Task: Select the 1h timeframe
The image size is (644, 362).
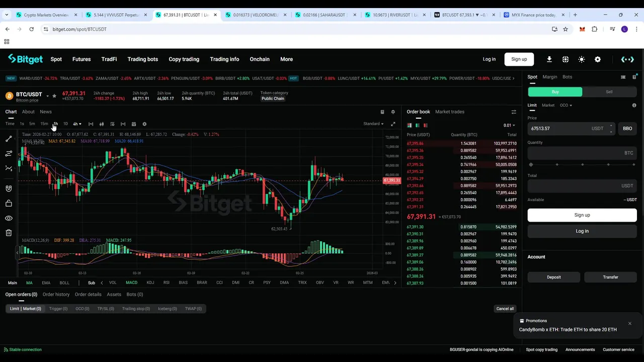Action: click(55, 124)
